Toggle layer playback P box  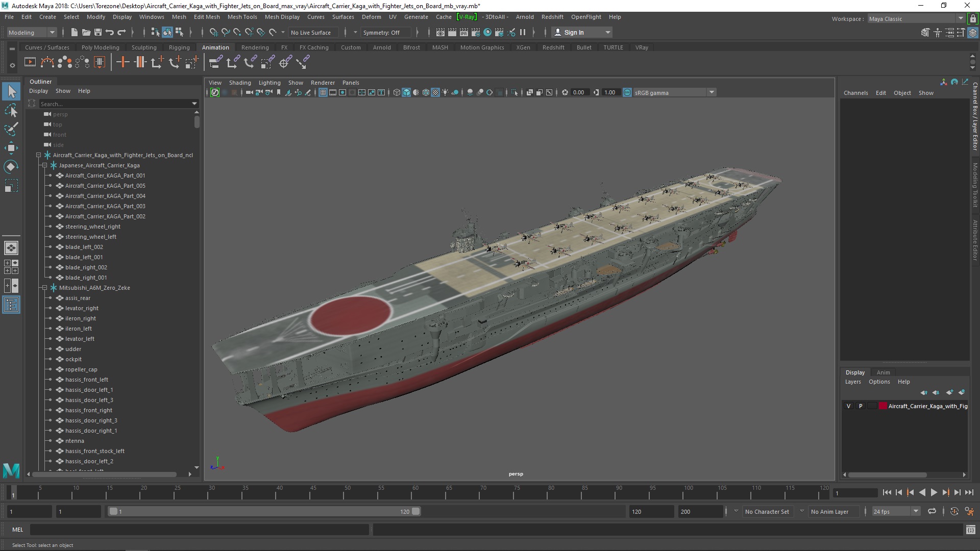click(x=861, y=406)
